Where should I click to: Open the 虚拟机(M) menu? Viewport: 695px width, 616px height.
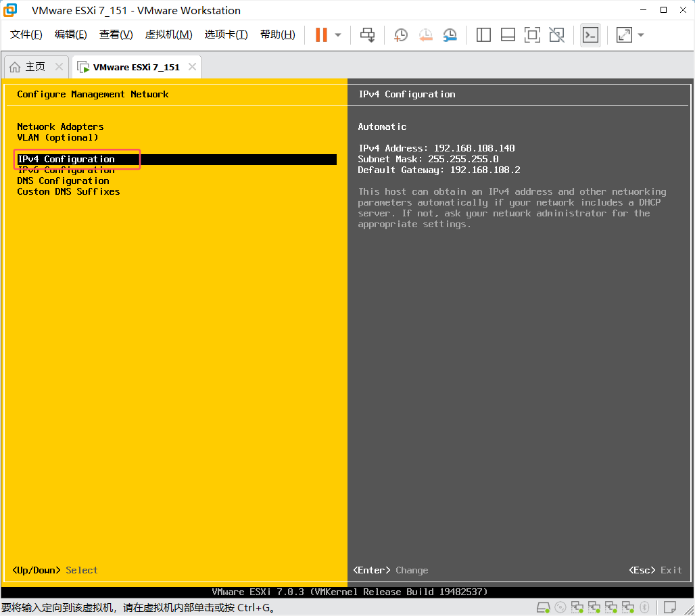[168, 34]
